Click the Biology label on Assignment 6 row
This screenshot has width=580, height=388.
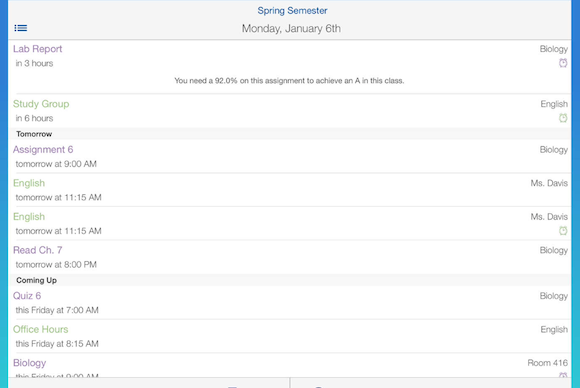pyautogui.click(x=553, y=149)
